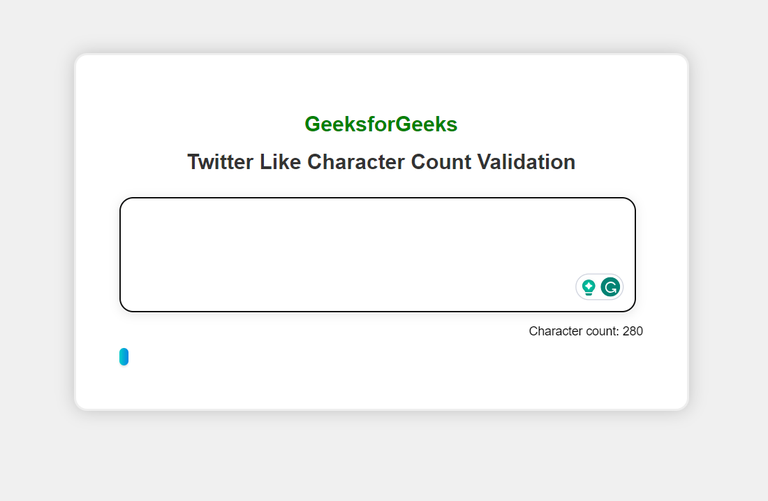768x501 pixels.
Task: Click the GeeksforGeeks green heading
Action: pos(381,124)
